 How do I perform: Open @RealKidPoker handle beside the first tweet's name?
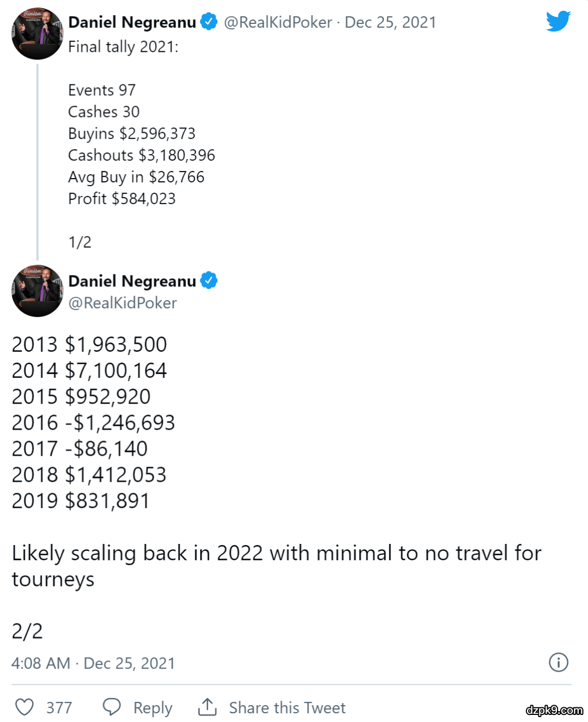point(278,22)
